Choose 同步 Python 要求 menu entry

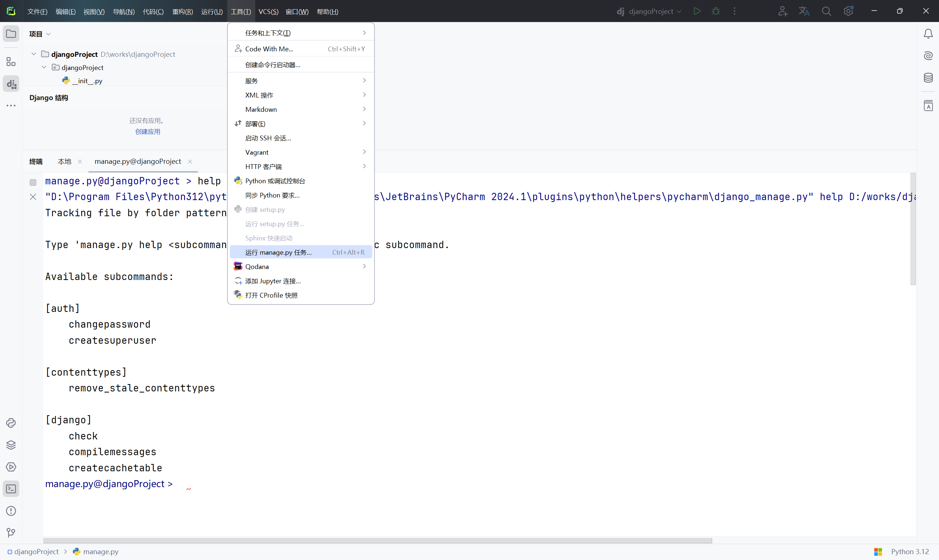(300, 195)
